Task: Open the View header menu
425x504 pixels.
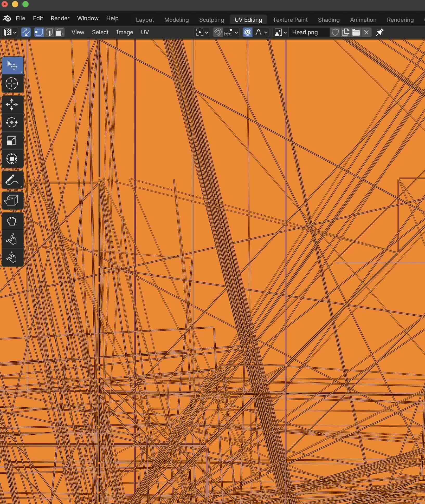Action: pyautogui.click(x=78, y=32)
